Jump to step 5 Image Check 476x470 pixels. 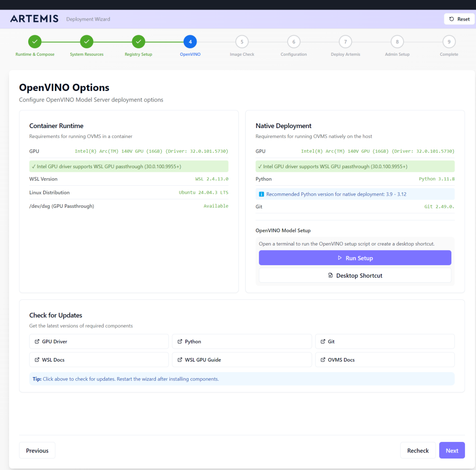click(x=242, y=42)
